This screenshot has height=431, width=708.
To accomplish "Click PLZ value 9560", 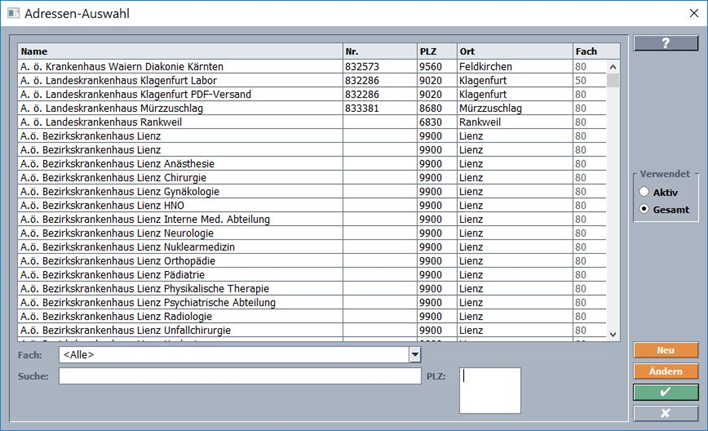I will (x=430, y=67).
